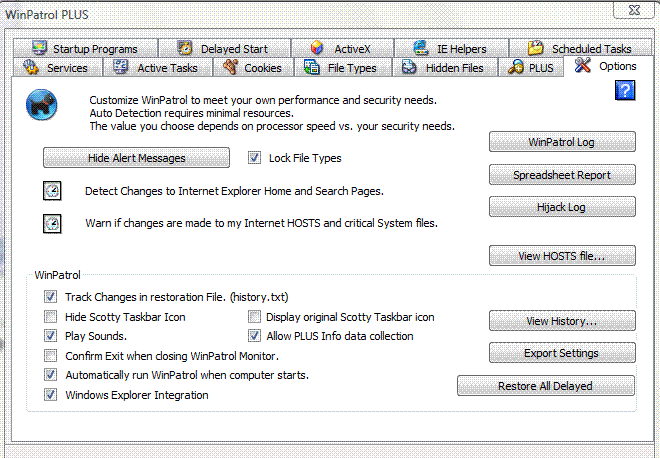Switch to the Hidden Files tab
This screenshot has height=458, width=660.
pos(445,67)
